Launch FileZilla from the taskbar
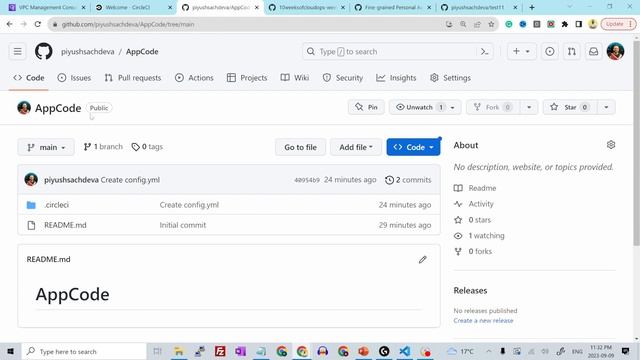Viewport: 640px width, 360px height. click(x=220, y=351)
